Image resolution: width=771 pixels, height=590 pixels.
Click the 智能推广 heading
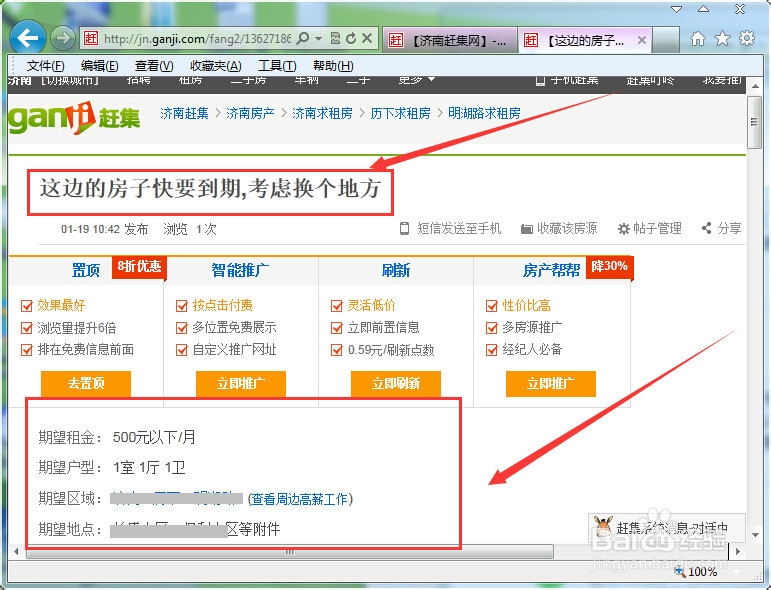(240, 270)
